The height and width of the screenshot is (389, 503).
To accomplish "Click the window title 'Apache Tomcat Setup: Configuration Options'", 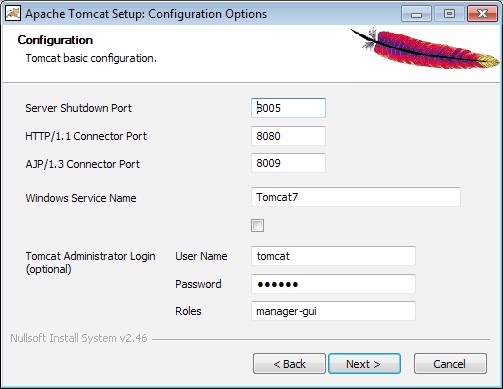I will [x=146, y=14].
